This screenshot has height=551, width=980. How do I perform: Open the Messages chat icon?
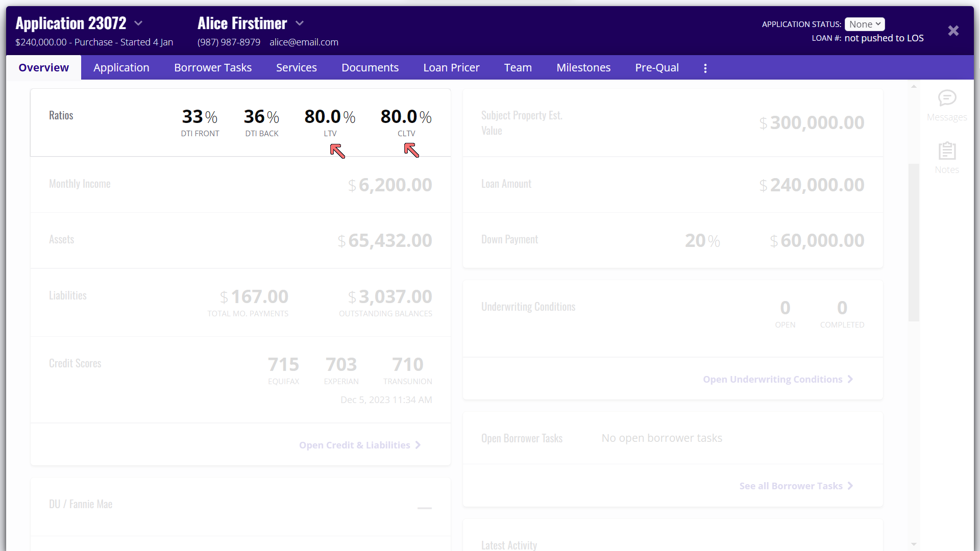tap(947, 98)
